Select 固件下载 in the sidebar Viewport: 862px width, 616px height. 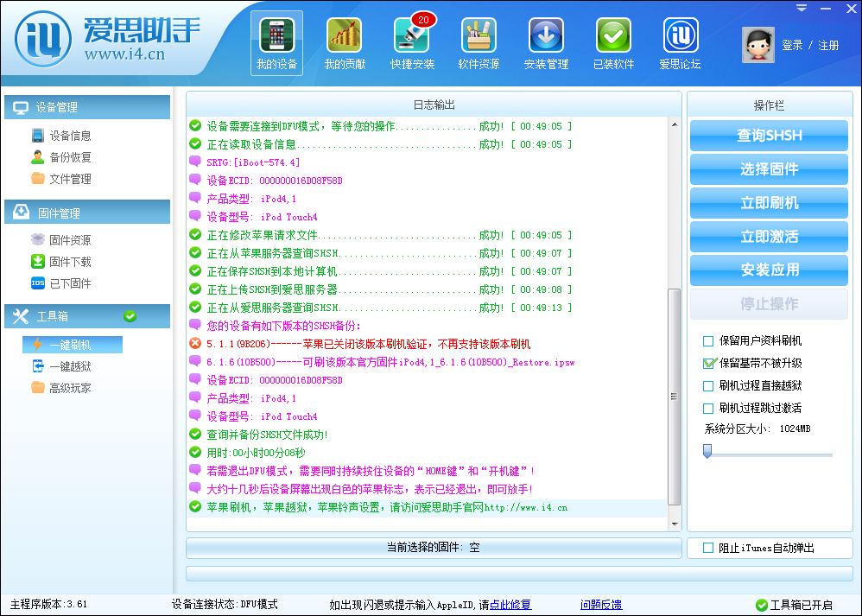(x=61, y=262)
